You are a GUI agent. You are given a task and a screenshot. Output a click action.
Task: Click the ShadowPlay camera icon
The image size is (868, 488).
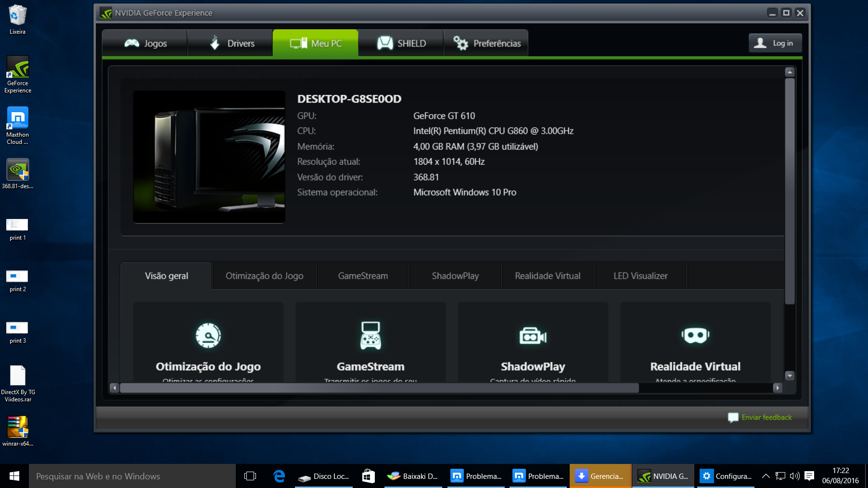tap(533, 335)
